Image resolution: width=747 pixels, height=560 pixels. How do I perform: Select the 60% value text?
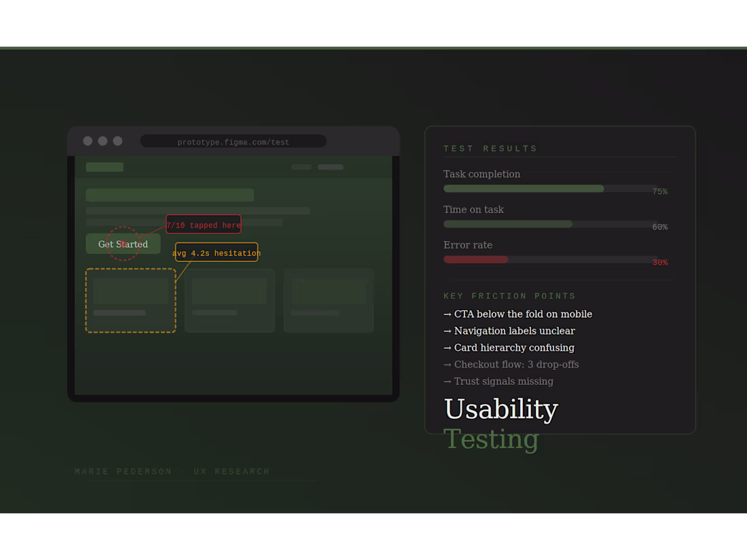click(x=660, y=227)
